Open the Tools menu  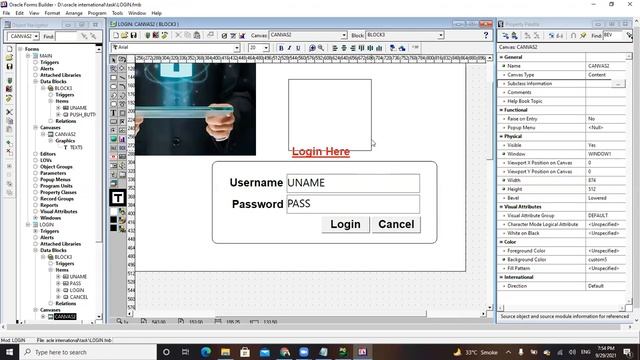click(x=117, y=13)
